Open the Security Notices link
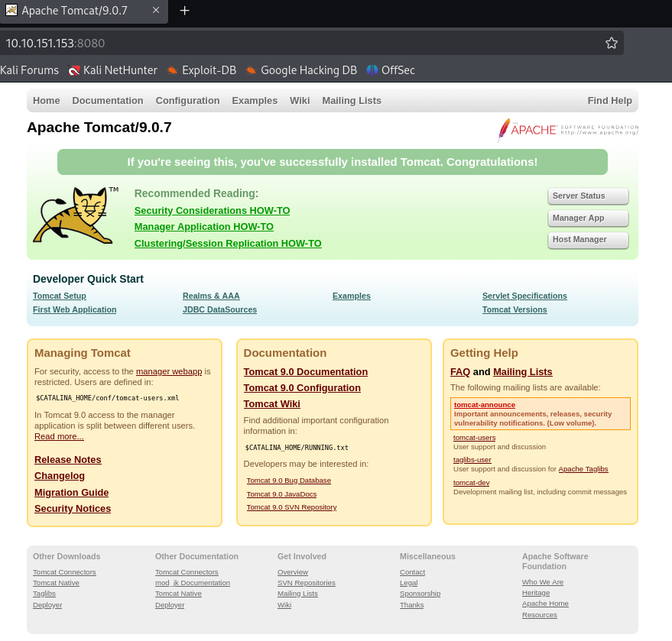 [x=73, y=509]
